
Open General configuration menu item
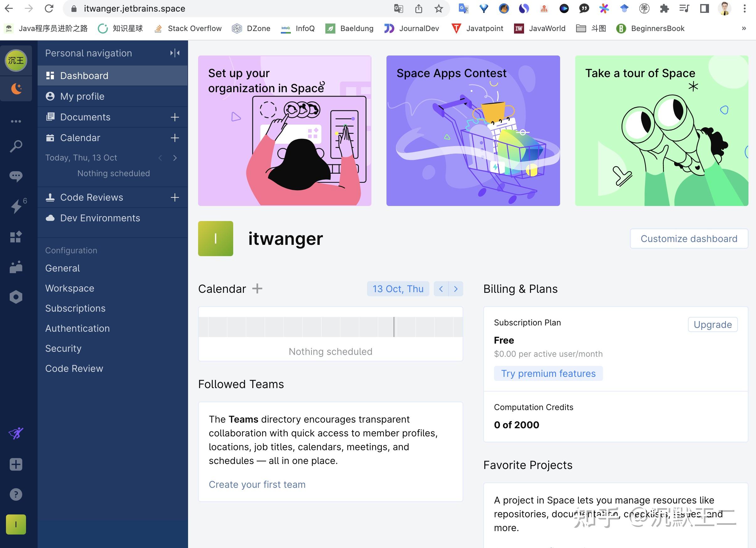pyautogui.click(x=63, y=268)
